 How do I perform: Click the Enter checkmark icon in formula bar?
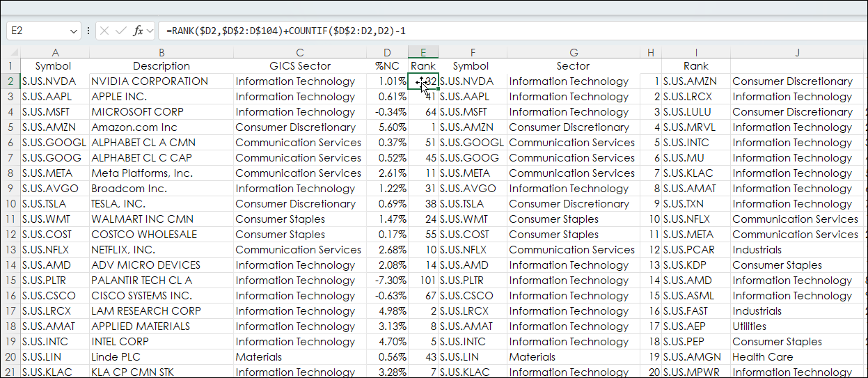(121, 31)
